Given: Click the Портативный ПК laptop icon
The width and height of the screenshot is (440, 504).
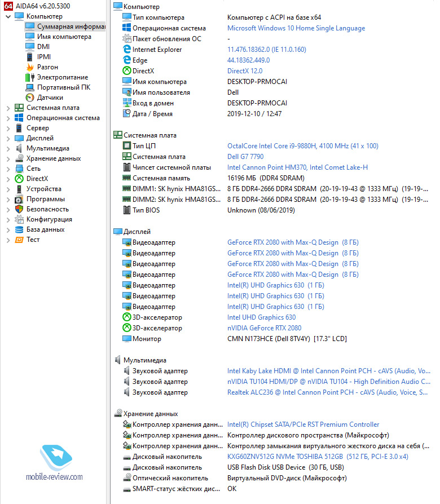Looking at the screenshot, I should click(x=30, y=87).
